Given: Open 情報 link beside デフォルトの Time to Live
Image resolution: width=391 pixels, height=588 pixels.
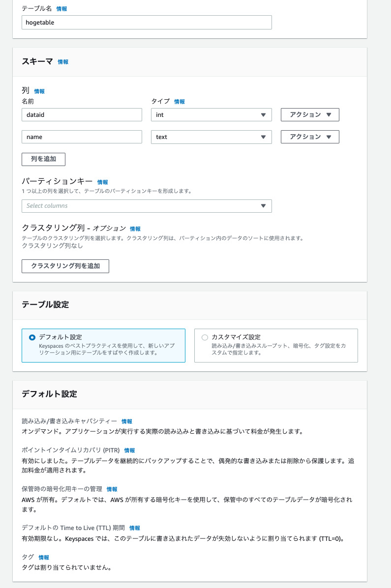Looking at the screenshot, I should point(135,528).
